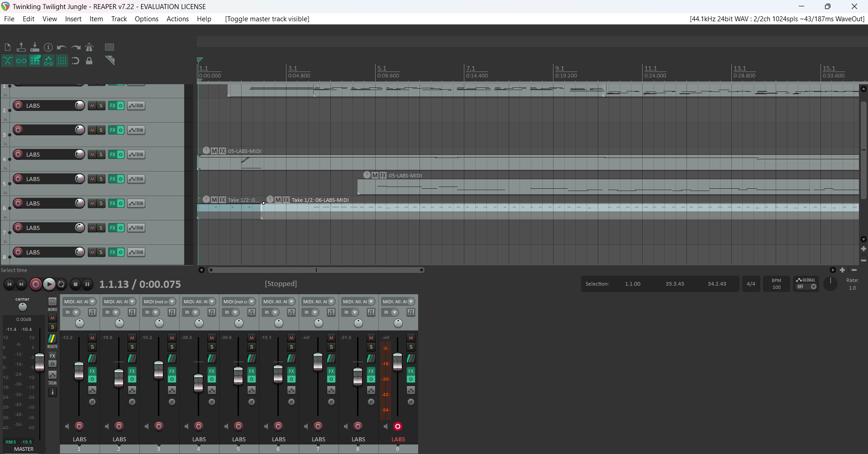Click TRIM envelope button on track 3

click(x=136, y=130)
